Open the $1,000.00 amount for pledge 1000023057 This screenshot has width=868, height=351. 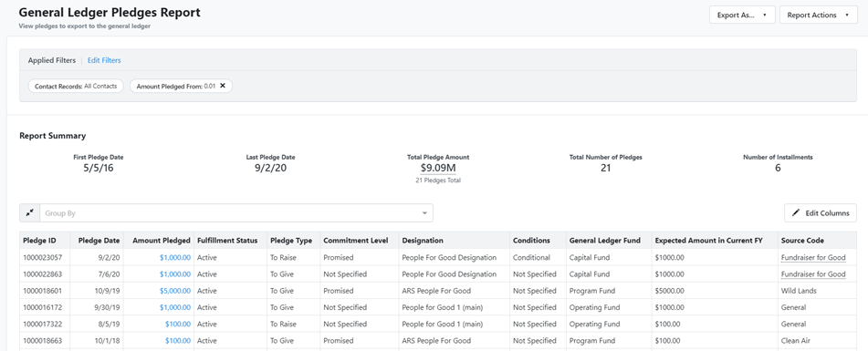(175, 258)
